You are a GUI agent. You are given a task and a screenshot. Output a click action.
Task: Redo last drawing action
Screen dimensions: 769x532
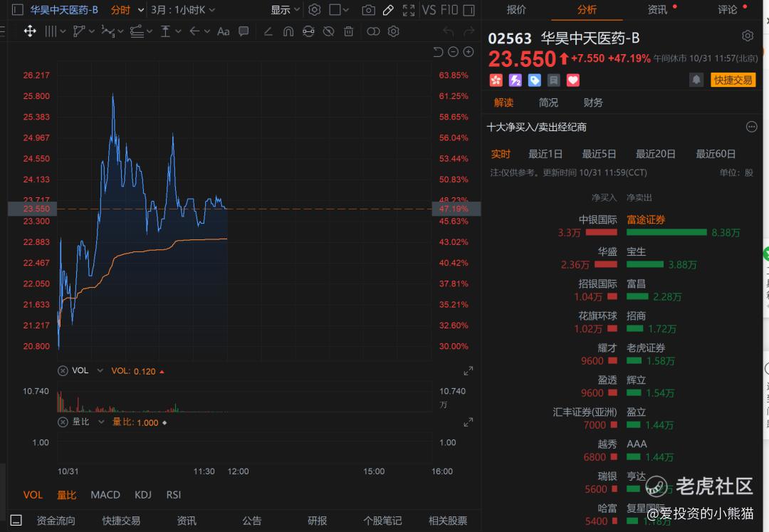coord(469,31)
